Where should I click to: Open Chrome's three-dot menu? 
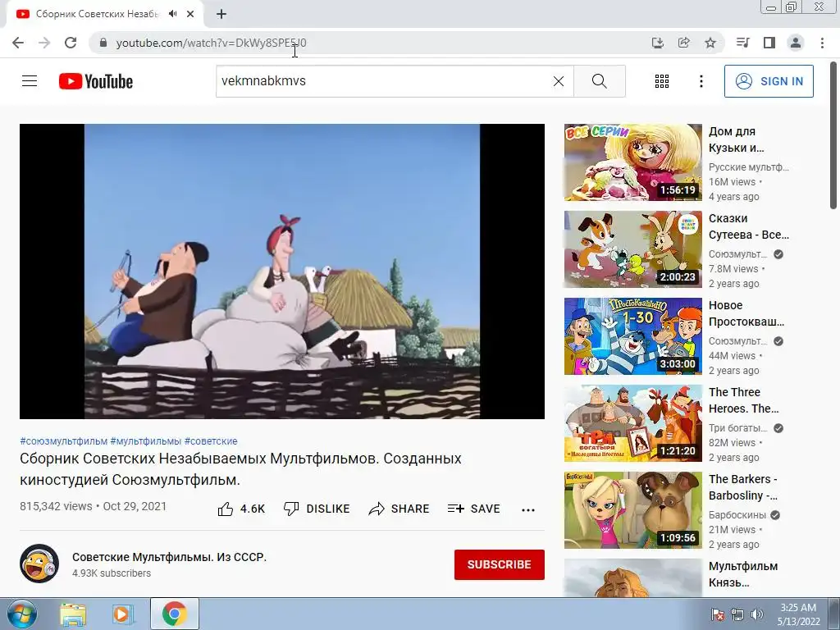pos(822,43)
